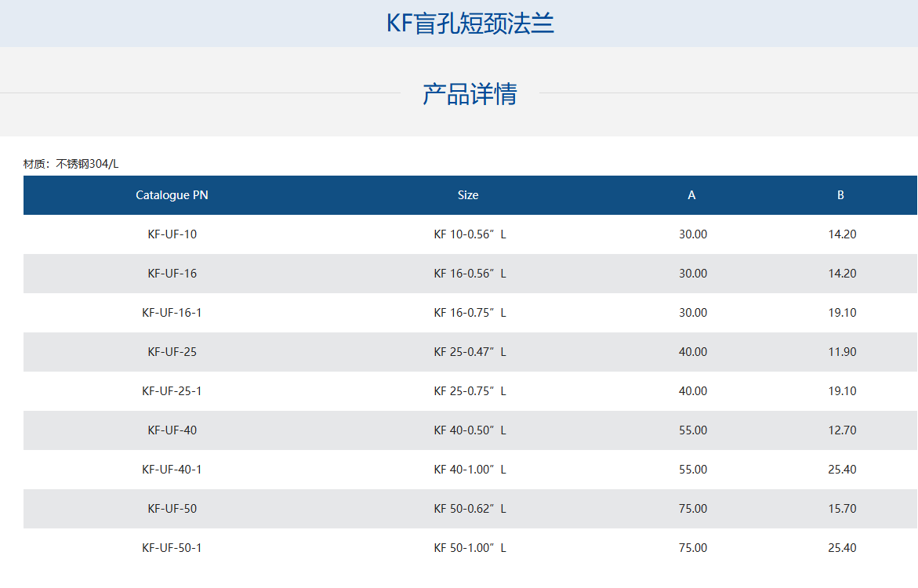This screenshot has height=588, width=918.
Task: Click the 11.90 value in column B
Action: (x=842, y=352)
